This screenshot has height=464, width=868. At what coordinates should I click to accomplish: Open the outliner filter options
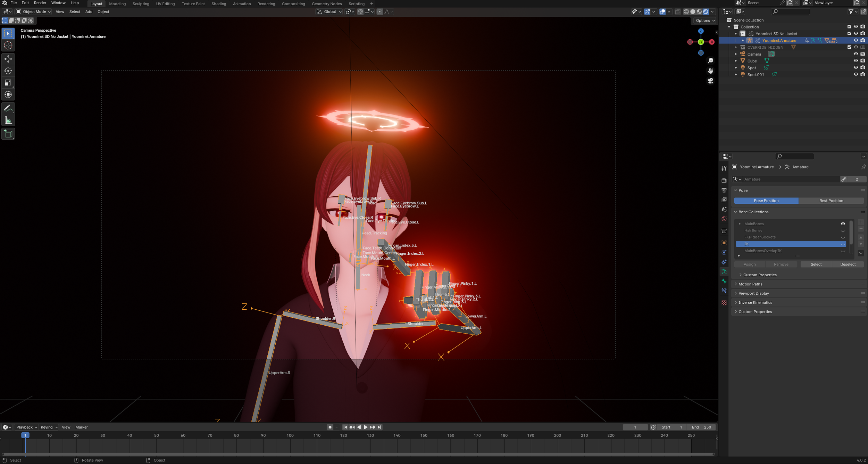pos(853,11)
